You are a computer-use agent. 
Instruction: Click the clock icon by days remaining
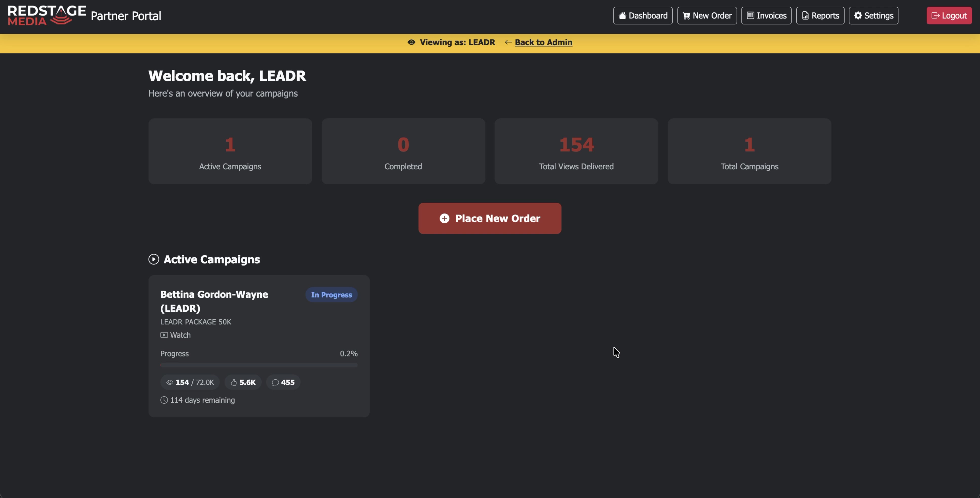164,400
